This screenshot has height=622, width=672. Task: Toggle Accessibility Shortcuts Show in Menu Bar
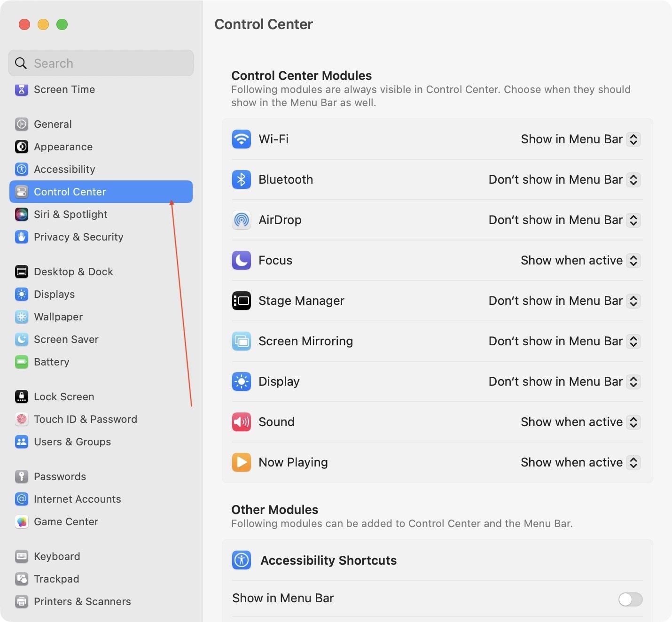click(630, 599)
